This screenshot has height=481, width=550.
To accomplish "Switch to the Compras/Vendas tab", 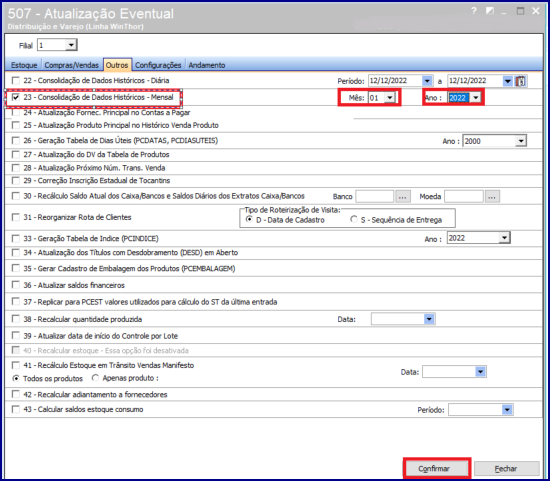I will [72, 65].
